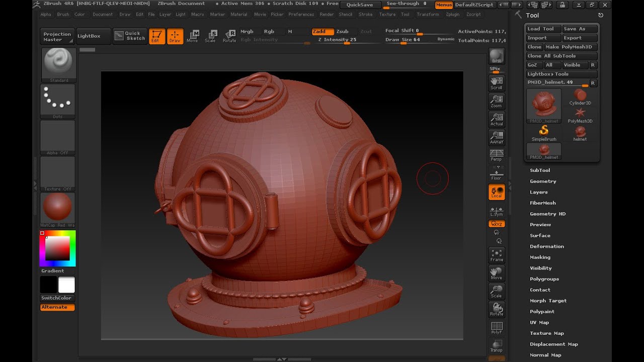Image resolution: width=644 pixels, height=362 pixels.
Task: Toggle L.Sym local symmetry
Action: [x=497, y=212]
